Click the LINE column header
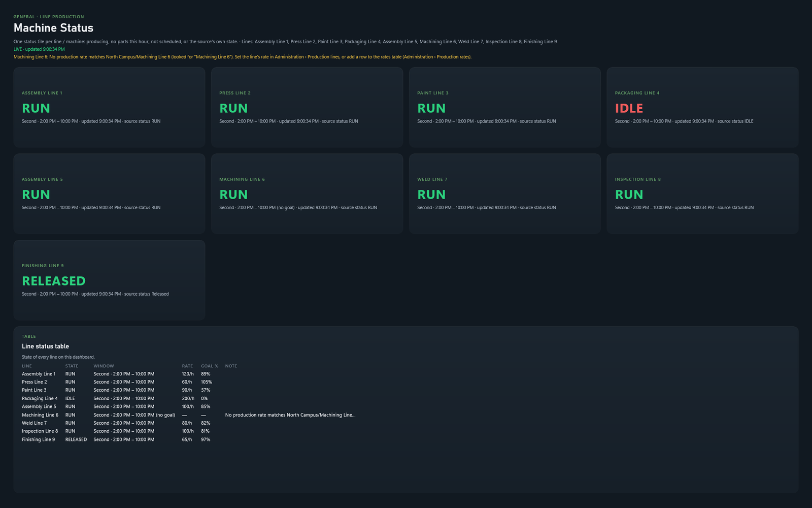812x508 pixels. pyautogui.click(x=27, y=366)
